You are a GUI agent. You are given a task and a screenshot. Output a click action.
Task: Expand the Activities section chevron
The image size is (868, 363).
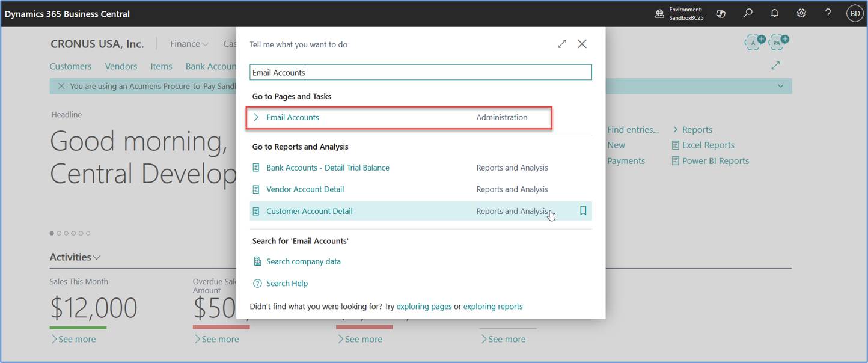97,257
